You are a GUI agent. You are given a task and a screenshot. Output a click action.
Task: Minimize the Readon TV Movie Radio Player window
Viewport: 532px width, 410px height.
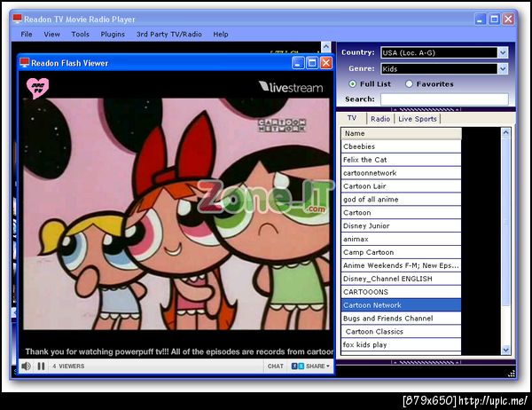pos(480,19)
